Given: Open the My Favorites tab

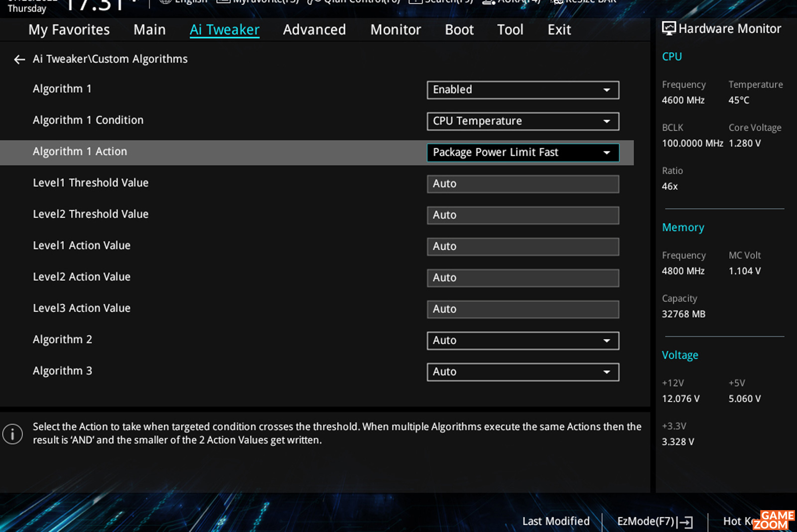Looking at the screenshot, I should [x=69, y=30].
